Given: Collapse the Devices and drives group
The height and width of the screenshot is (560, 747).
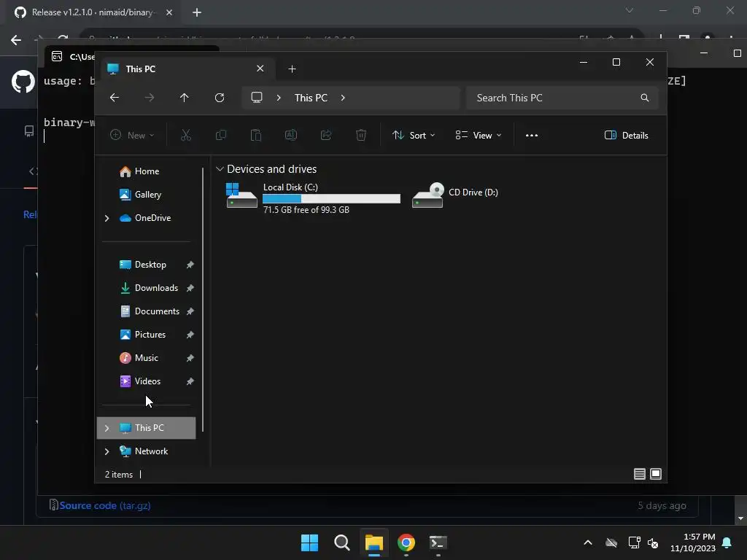Looking at the screenshot, I should [220, 169].
